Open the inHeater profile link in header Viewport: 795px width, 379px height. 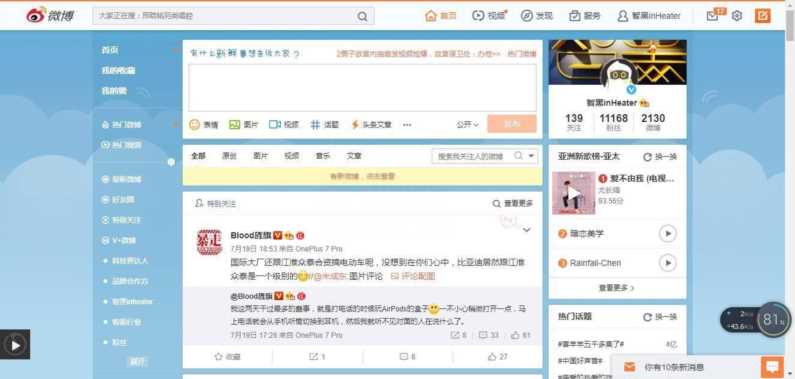(x=648, y=16)
